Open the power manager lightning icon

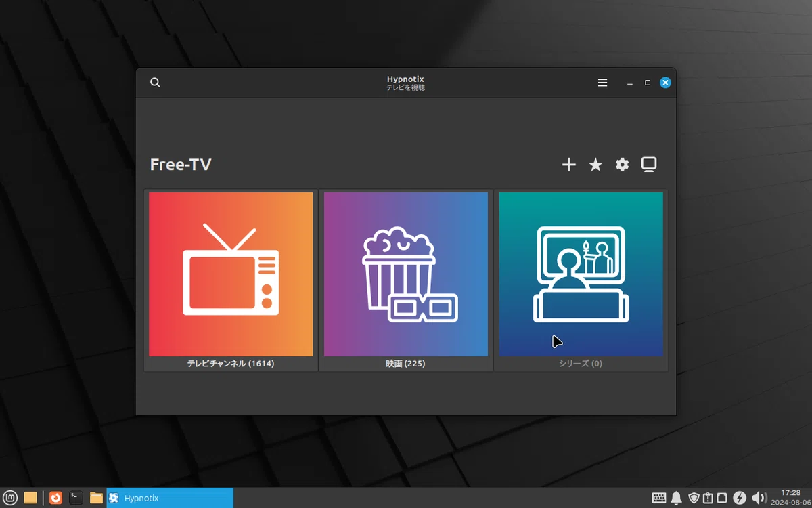pyautogui.click(x=740, y=499)
